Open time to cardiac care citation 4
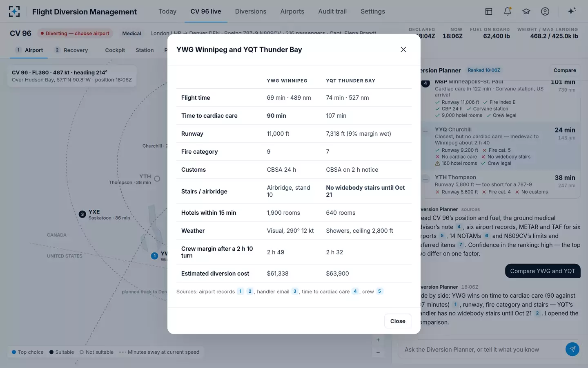 pos(355,292)
